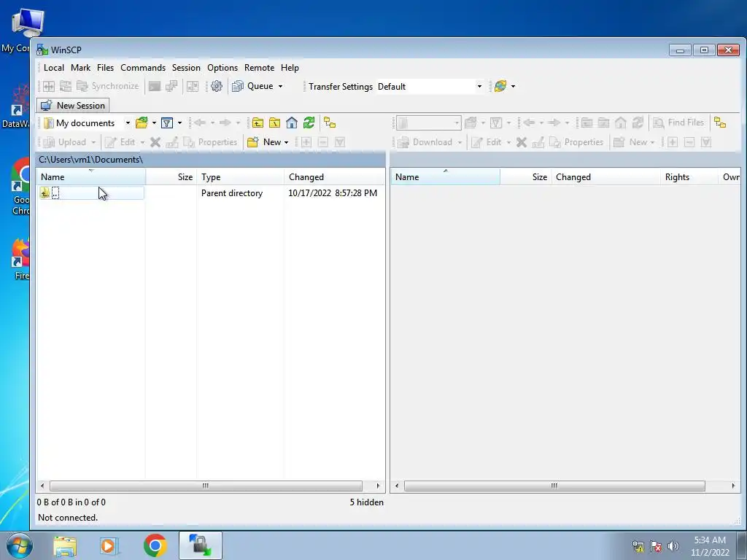Click the New Session tab monitor icon
747x560 pixels.
point(46,105)
